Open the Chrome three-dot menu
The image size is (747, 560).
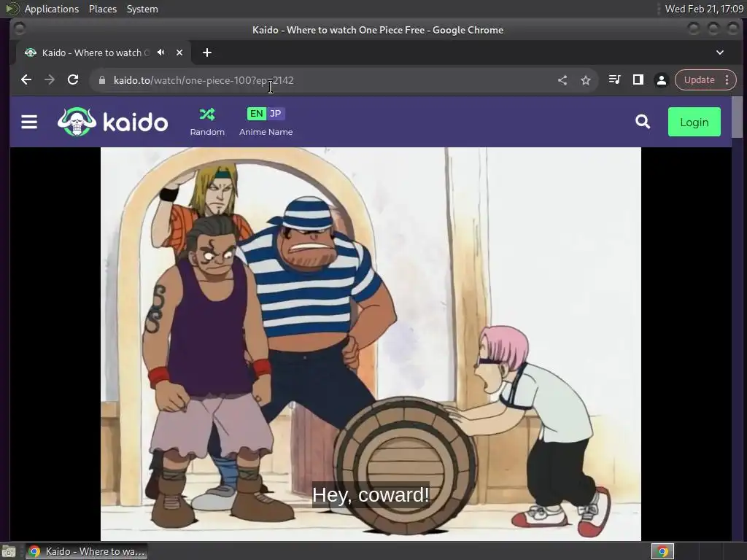click(x=727, y=80)
